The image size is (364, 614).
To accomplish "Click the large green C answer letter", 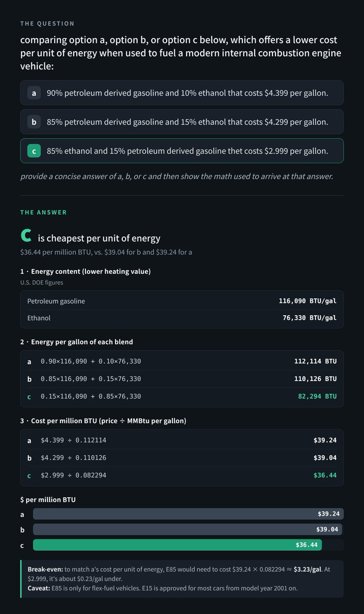I will [26, 236].
